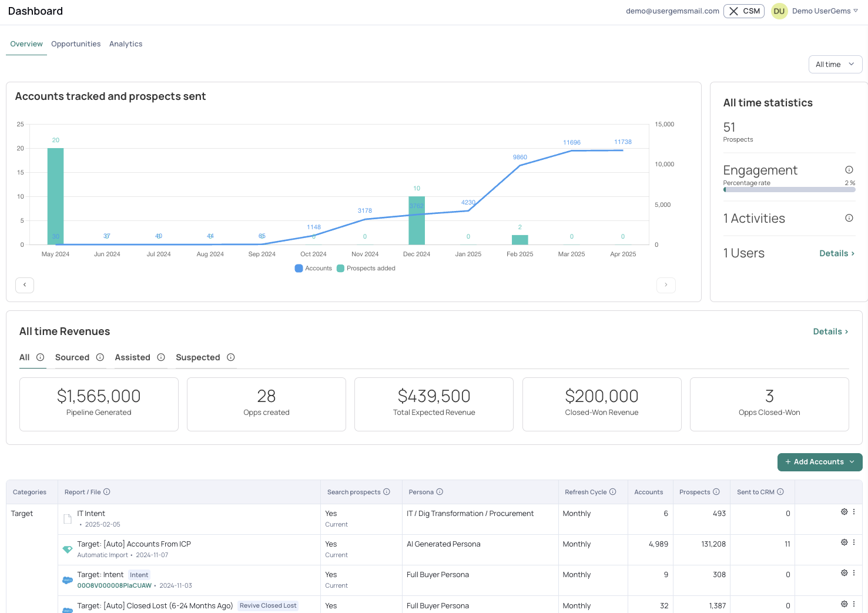868x613 pixels.
Task: Click the Search prospects column info icon
Action: (x=387, y=492)
